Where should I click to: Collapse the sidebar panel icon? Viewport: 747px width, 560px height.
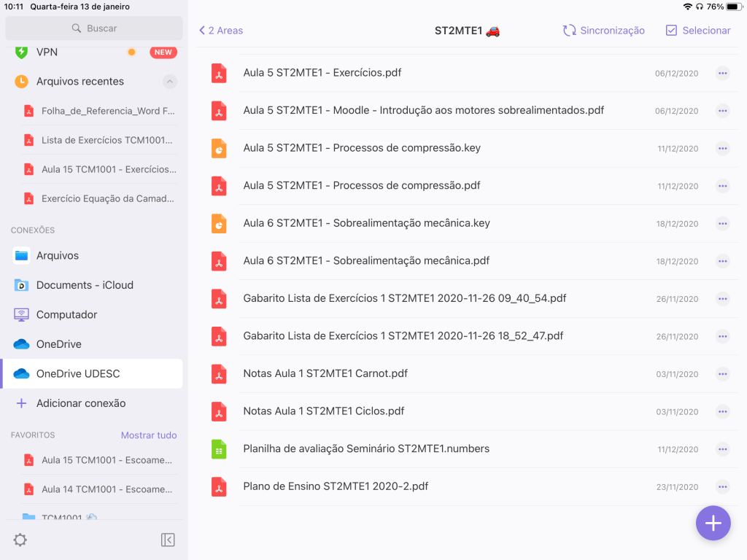[168, 540]
